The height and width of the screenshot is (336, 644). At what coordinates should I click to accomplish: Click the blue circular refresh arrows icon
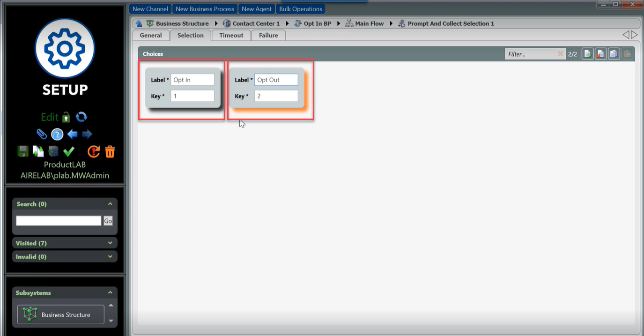tap(81, 117)
